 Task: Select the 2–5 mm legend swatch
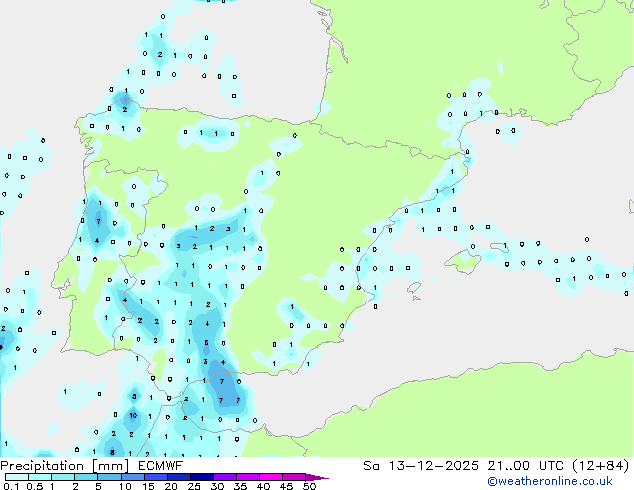(86, 477)
